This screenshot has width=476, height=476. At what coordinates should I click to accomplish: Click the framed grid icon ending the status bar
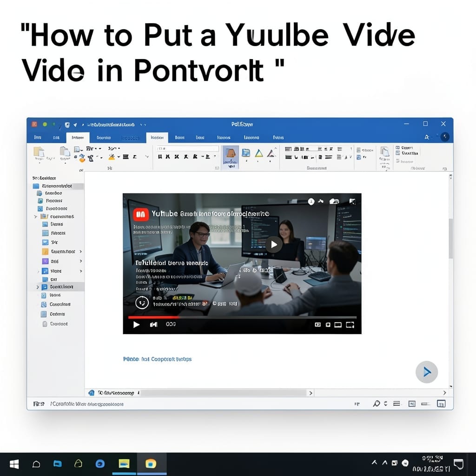[x=441, y=403]
